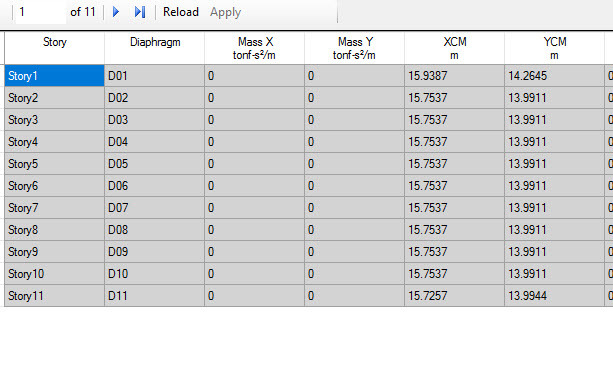Click the Mass Y column header
613x382 pixels.
[355, 48]
